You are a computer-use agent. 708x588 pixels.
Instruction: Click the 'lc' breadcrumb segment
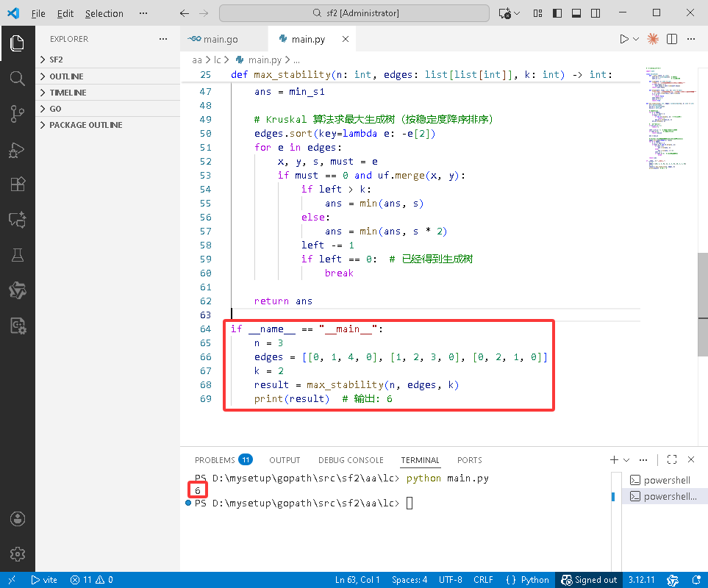[217, 60]
